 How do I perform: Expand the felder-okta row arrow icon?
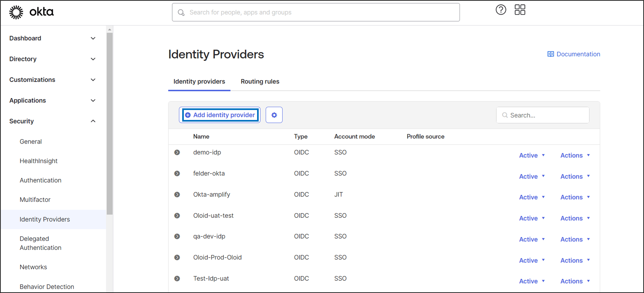[177, 173]
